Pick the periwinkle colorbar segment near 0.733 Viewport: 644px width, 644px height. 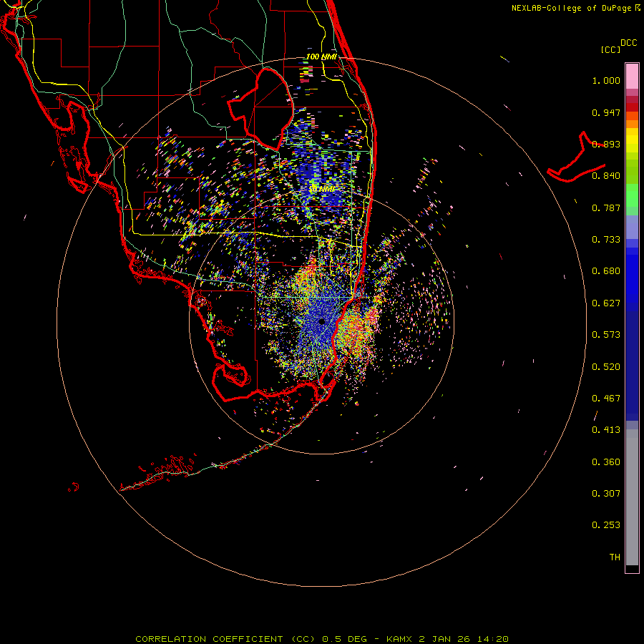coord(632,227)
